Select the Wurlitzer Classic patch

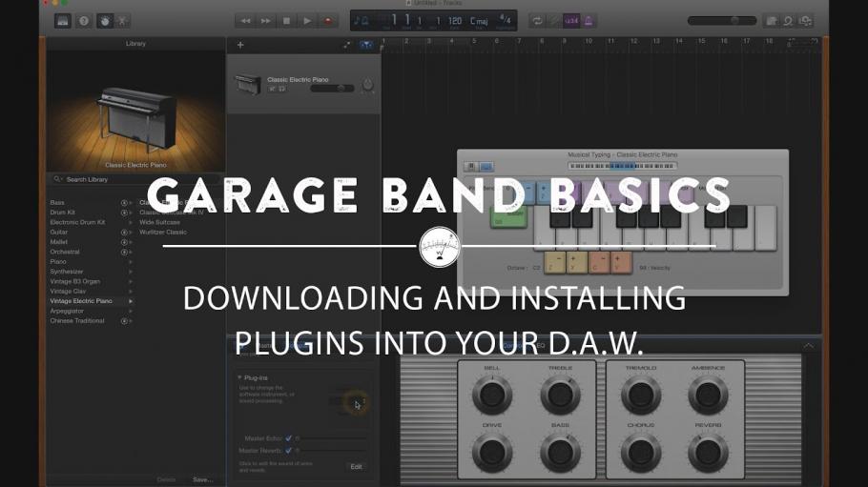[163, 233]
